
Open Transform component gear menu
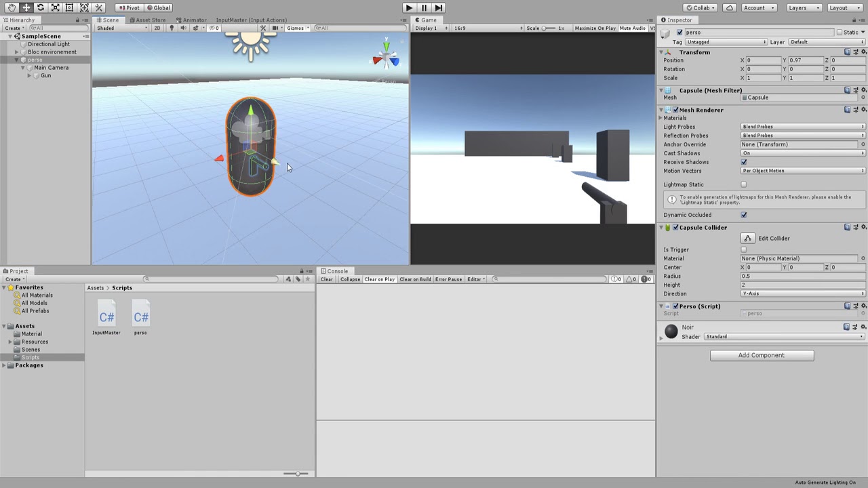[x=863, y=52]
